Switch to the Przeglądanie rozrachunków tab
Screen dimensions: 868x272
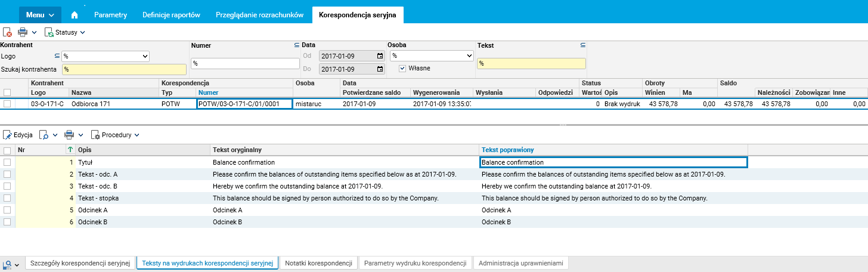260,15
